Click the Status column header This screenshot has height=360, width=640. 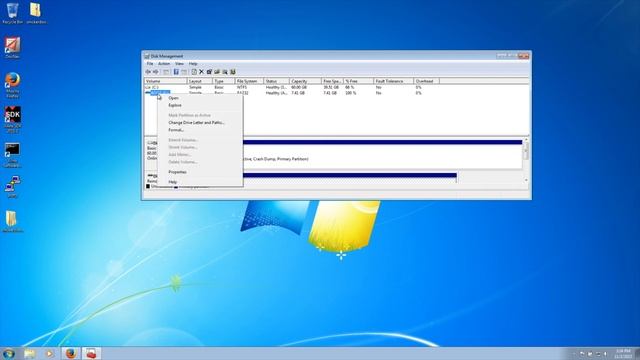(x=276, y=81)
